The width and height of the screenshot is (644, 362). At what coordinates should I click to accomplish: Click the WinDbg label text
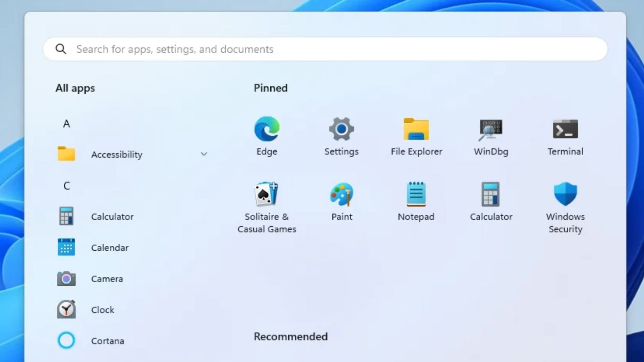coord(491,152)
